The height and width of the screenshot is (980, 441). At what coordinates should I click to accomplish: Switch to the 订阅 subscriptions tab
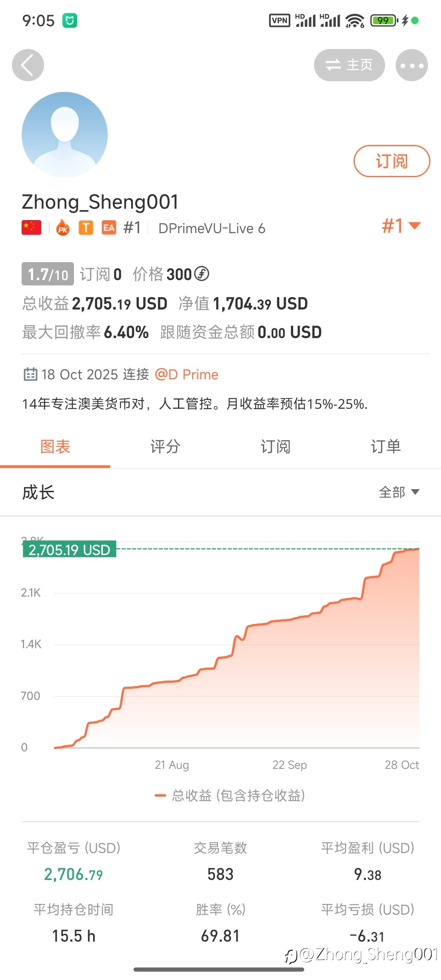[276, 447]
